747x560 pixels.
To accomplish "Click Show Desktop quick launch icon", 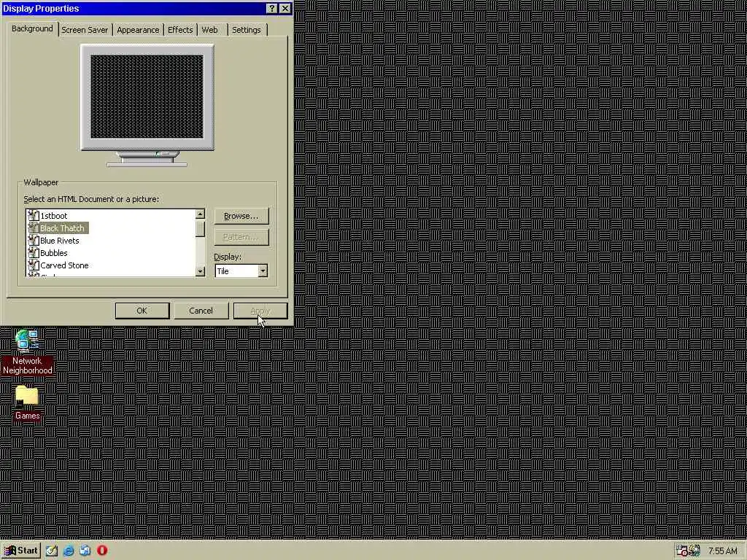I will point(52,551).
